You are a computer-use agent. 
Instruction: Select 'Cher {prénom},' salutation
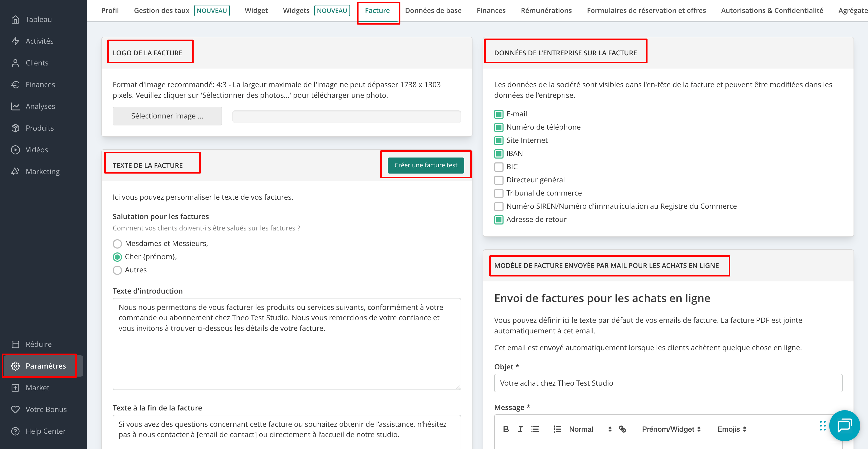(x=117, y=257)
